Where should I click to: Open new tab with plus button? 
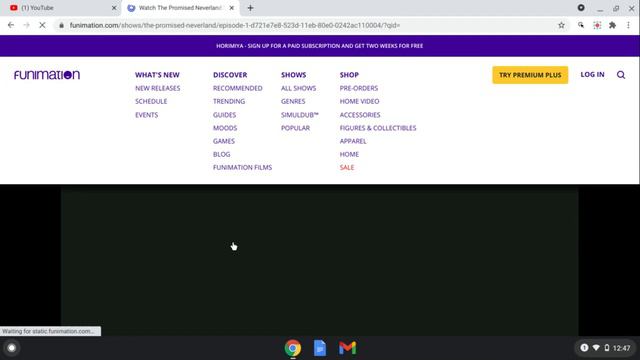250,8
